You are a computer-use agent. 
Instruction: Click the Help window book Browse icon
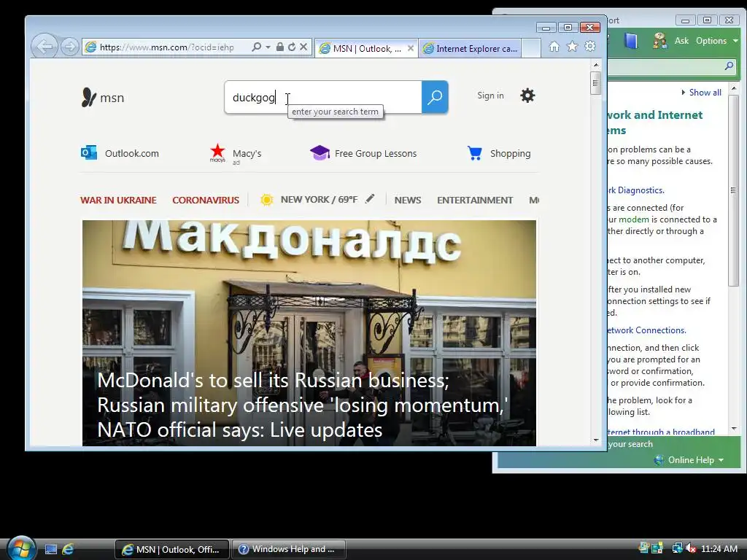630,41
